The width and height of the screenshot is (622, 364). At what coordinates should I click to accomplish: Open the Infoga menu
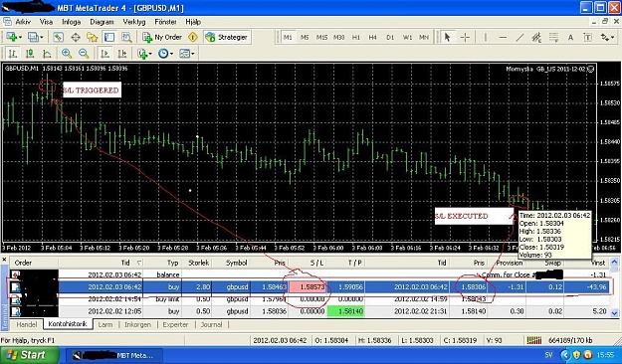[x=72, y=22]
